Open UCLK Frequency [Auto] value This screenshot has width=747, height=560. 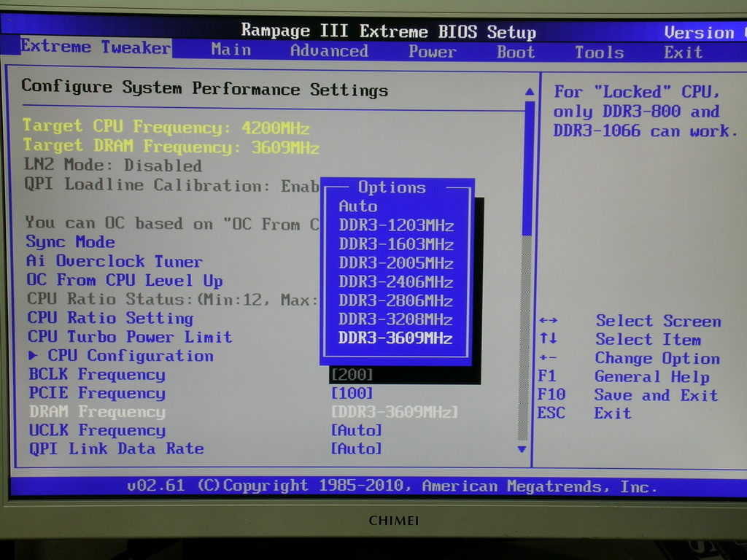(x=357, y=430)
